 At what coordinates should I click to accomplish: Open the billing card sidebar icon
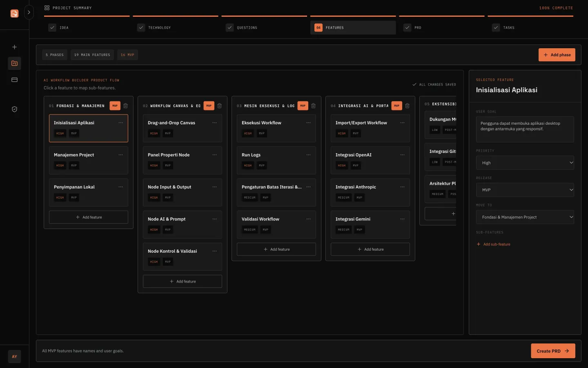(x=14, y=80)
